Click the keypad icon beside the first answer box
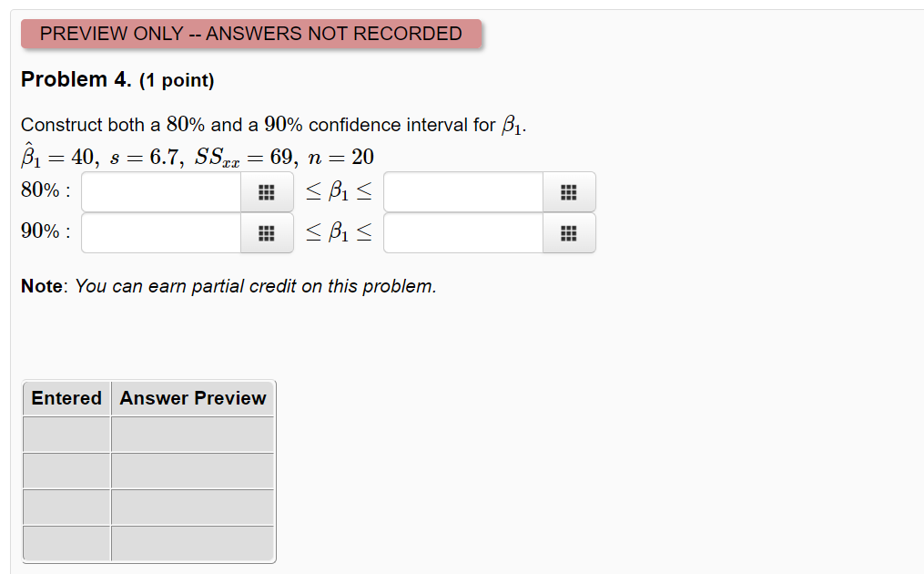This screenshot has height=574, width=924. pyautogui.click(x=267, y=191)
